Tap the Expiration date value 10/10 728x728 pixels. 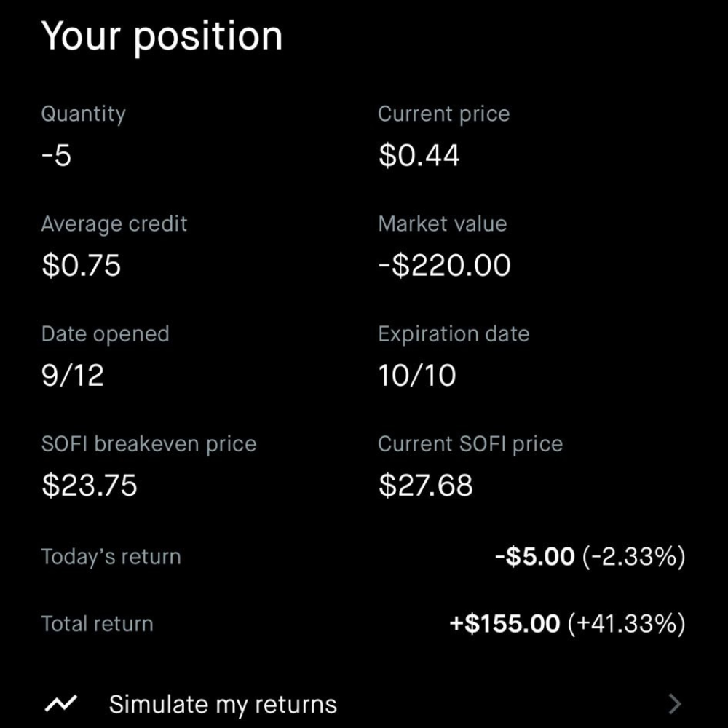417,376
